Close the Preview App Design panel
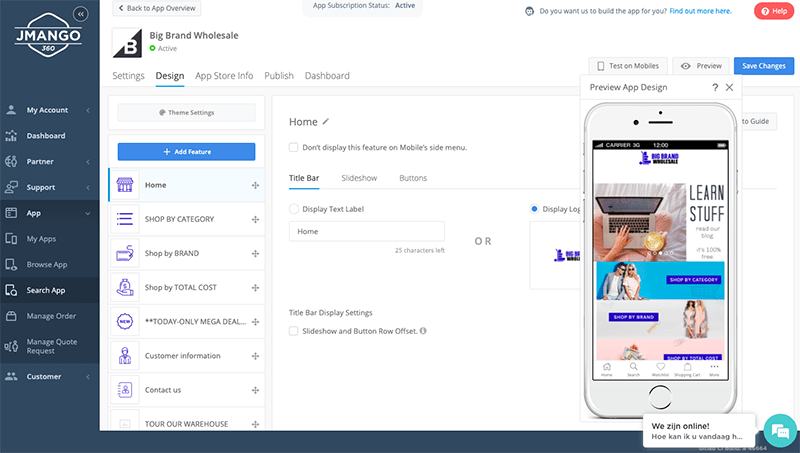The height and width of the screenshot is (453, 800). pyautogui.click(x=730, y=87)
